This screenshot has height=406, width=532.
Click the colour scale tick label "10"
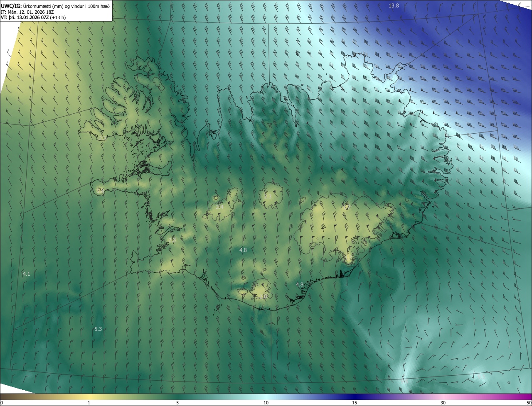(266, 403)
